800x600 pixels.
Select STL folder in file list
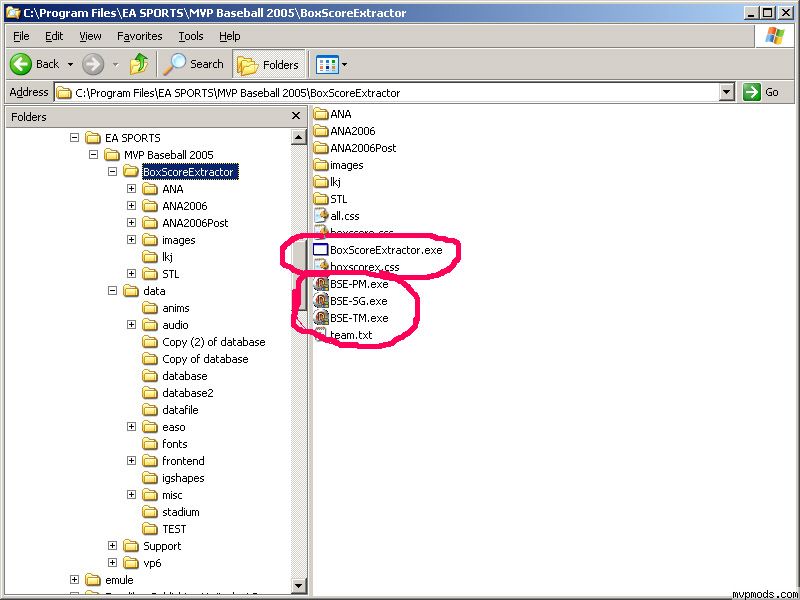330,199
